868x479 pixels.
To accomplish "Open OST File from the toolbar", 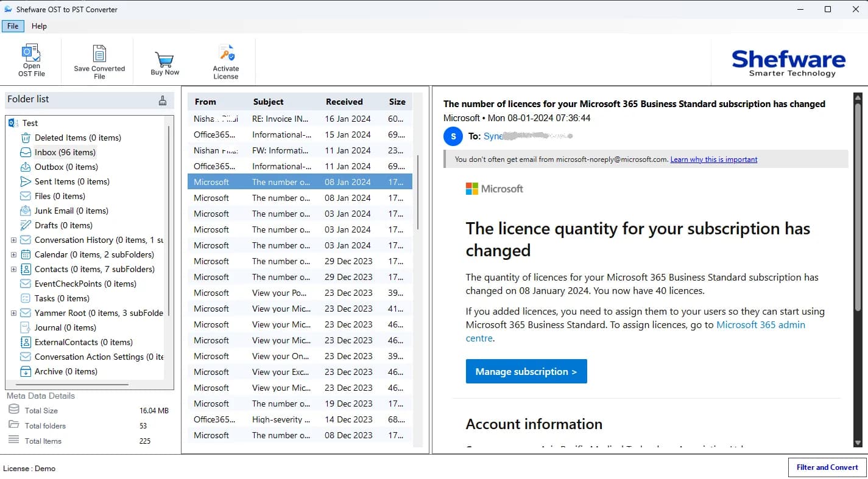I will (31, 60).
